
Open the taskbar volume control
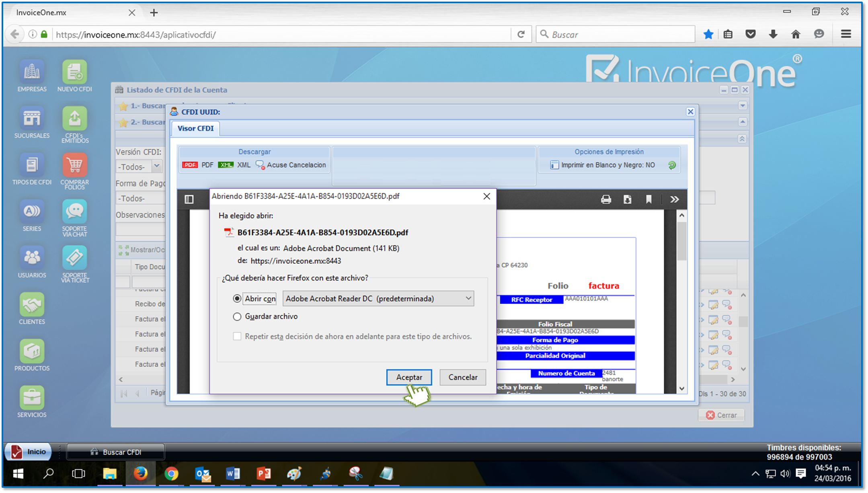coord(785,474)
